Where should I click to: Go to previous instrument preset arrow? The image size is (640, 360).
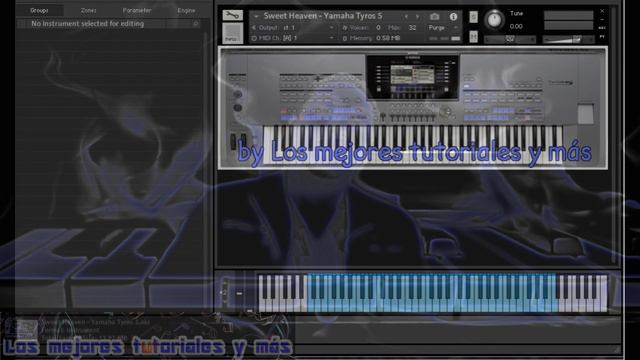(x=406, y=16)
